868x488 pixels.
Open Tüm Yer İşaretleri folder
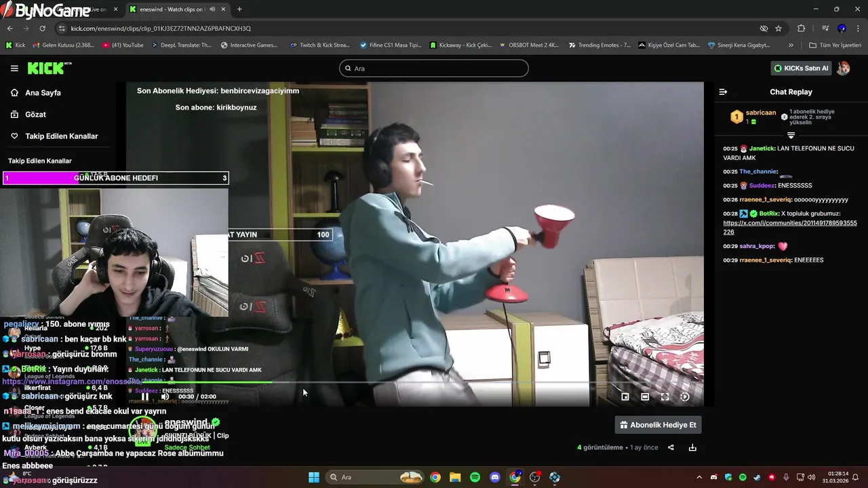click(x=835, y=45)
